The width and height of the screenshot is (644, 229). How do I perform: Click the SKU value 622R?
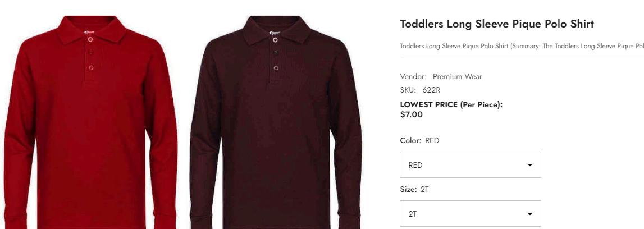point(431,90)
